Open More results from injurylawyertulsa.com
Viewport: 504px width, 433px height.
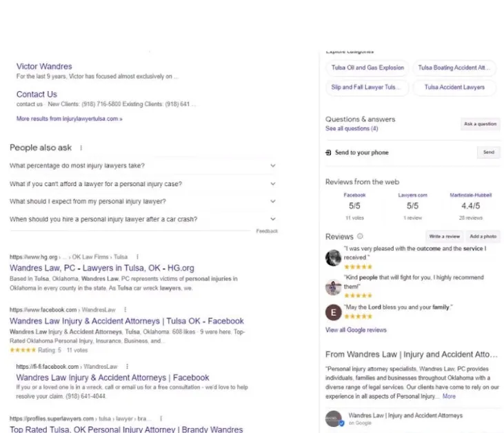click(70, 119)
